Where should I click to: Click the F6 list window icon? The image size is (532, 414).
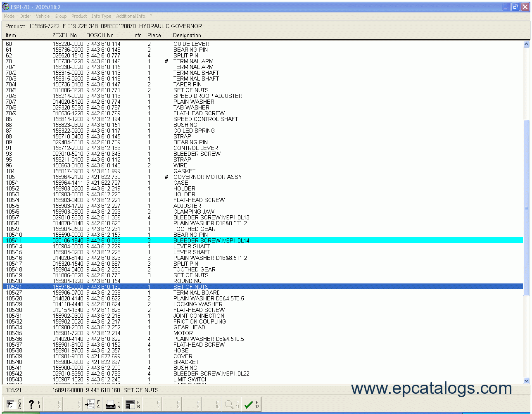pyautogui.click(x=132, y=404)
